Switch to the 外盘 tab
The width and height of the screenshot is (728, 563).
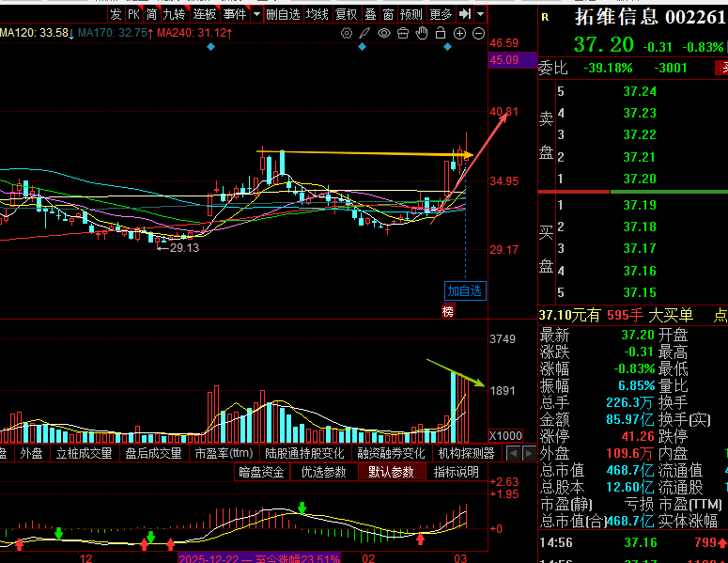31,453
